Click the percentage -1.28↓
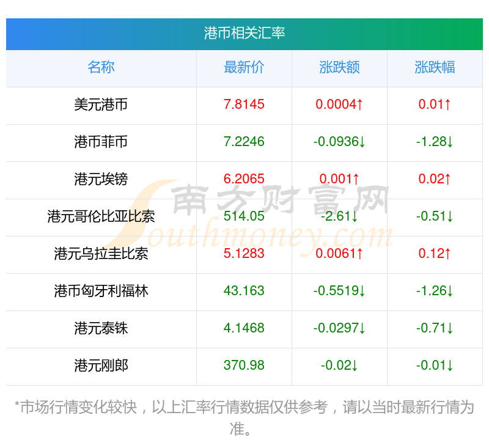Image resolution: width=489 pixels, height=448 pixels. [435, 142]
